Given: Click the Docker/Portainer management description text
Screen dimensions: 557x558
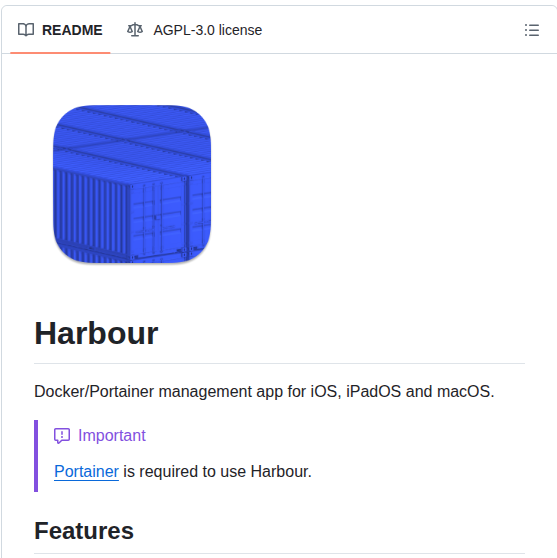Looking at the screenshot, I should click(x=264, y=391).
